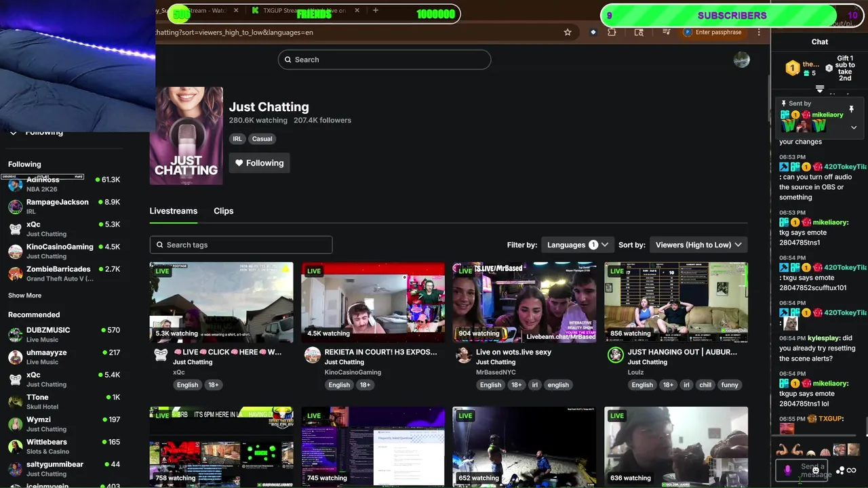Viewport: 868px width, 488px height.
Task: Open the user avatar menu on Kick
Action: click(741, 60)
